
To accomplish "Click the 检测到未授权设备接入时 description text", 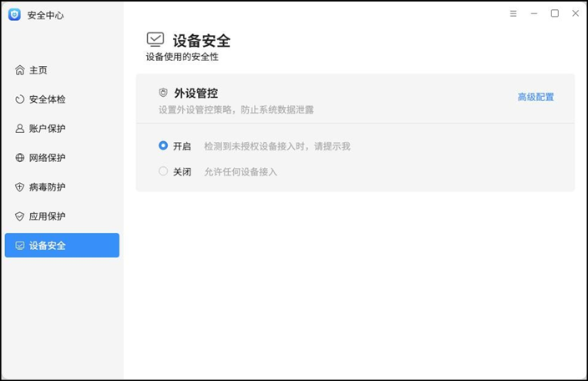I will (x=254, y=146).
